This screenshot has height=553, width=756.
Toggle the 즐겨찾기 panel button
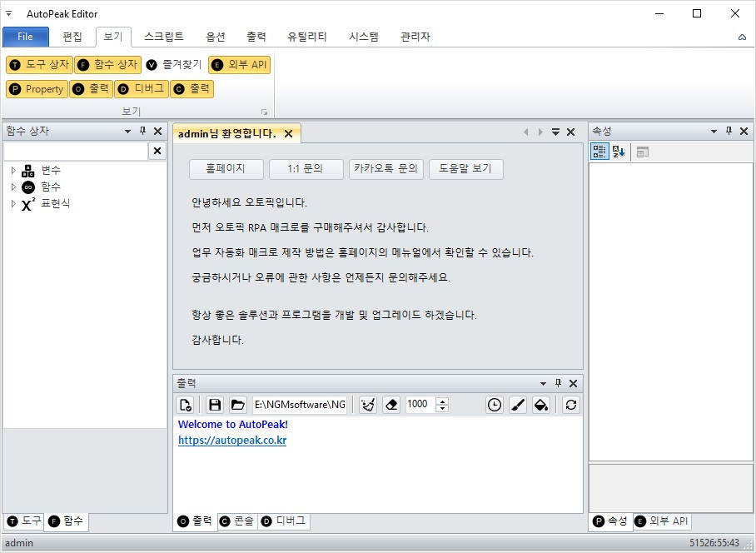pos(174,65)
